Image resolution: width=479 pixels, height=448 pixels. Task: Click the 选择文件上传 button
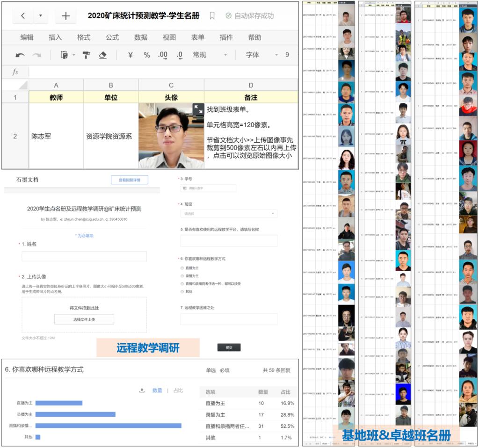click(84, 319)
